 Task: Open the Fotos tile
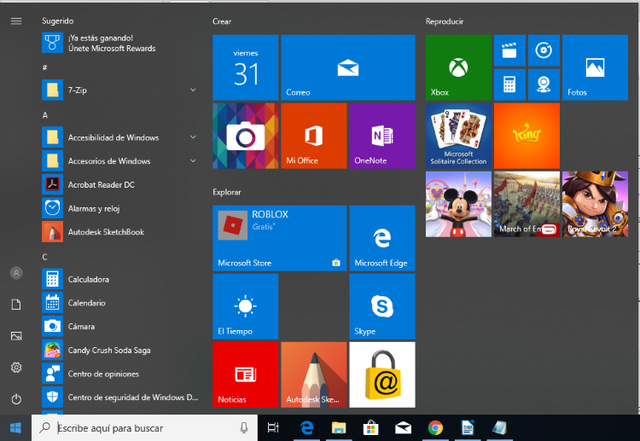(x=595, y=67)
